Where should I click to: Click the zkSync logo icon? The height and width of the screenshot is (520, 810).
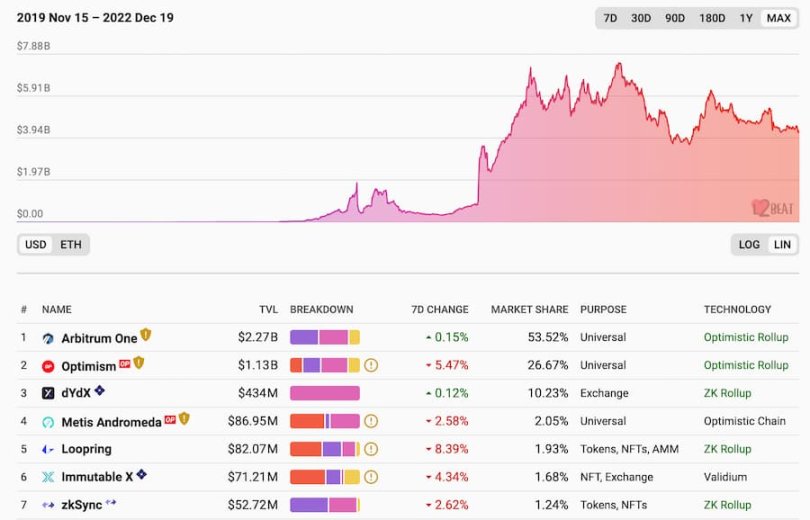(x=48, y=505)
